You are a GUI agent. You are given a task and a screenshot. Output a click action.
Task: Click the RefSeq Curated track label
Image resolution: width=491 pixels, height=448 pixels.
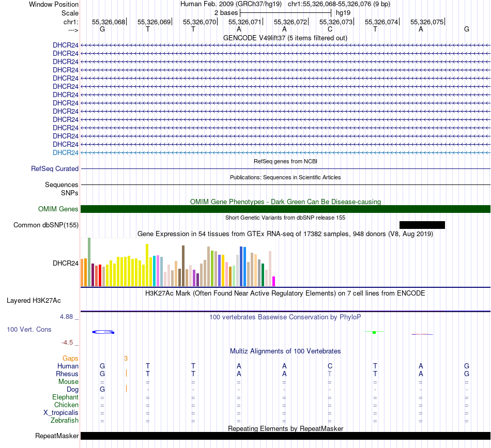(x=55, y=169)
